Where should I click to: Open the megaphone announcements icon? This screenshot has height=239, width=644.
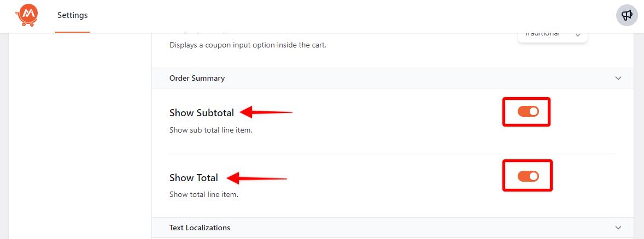tap(627, 15)
